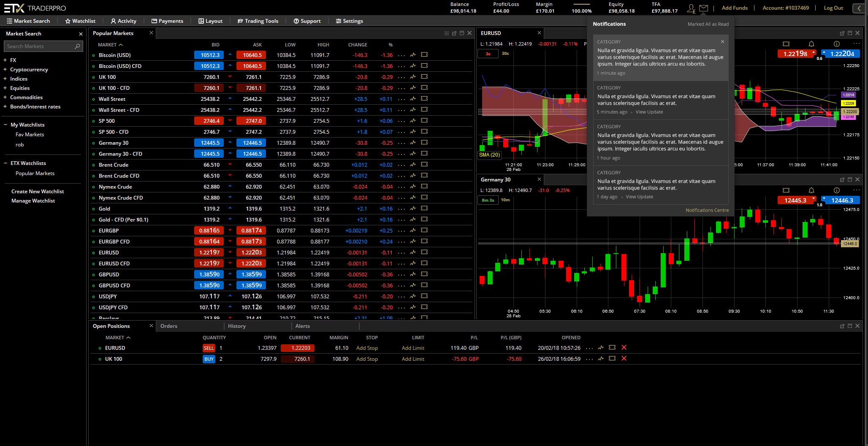868x446 pixels.
Task: Switch to the History tab
Action: 237,326
